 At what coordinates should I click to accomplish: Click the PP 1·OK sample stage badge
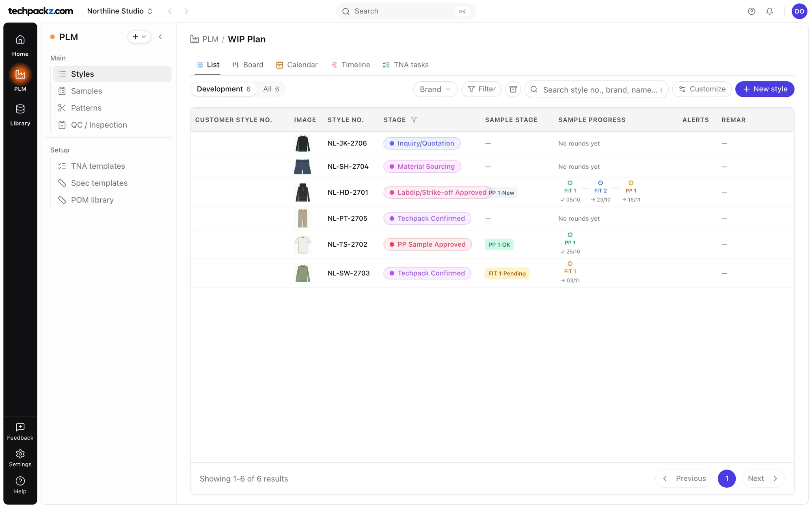click(x=499, y=244)
